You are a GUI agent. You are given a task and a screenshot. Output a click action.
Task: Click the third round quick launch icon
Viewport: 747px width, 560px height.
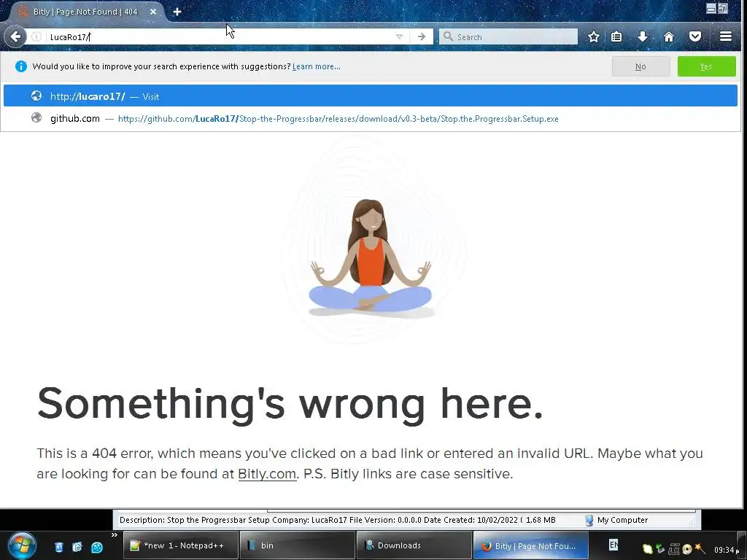tap(97, 547)
